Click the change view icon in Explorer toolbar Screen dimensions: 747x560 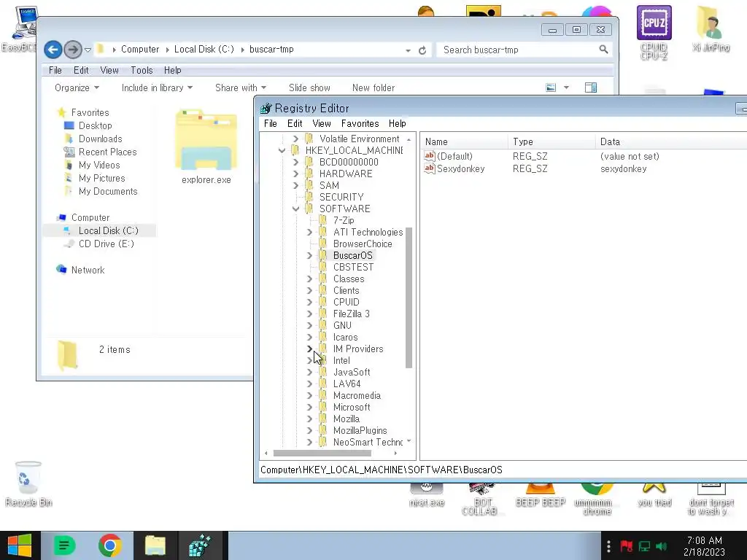551,87
